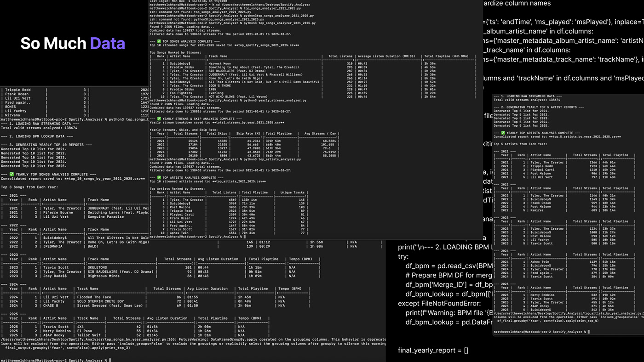Click the 'except FileNotFoundError:' code line
This screenshot has width=644, height=362.
(439, 303)
